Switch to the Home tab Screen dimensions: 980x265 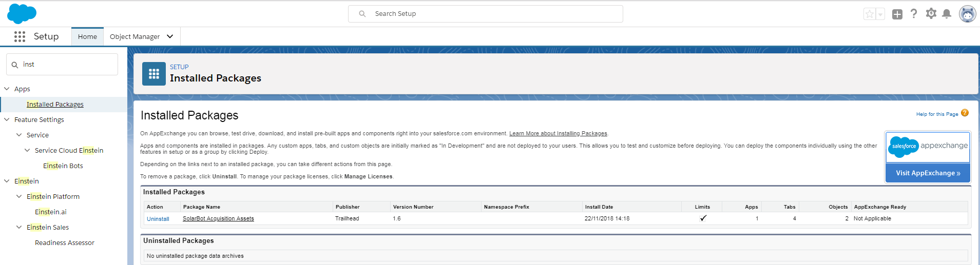[x=87, y=36]
